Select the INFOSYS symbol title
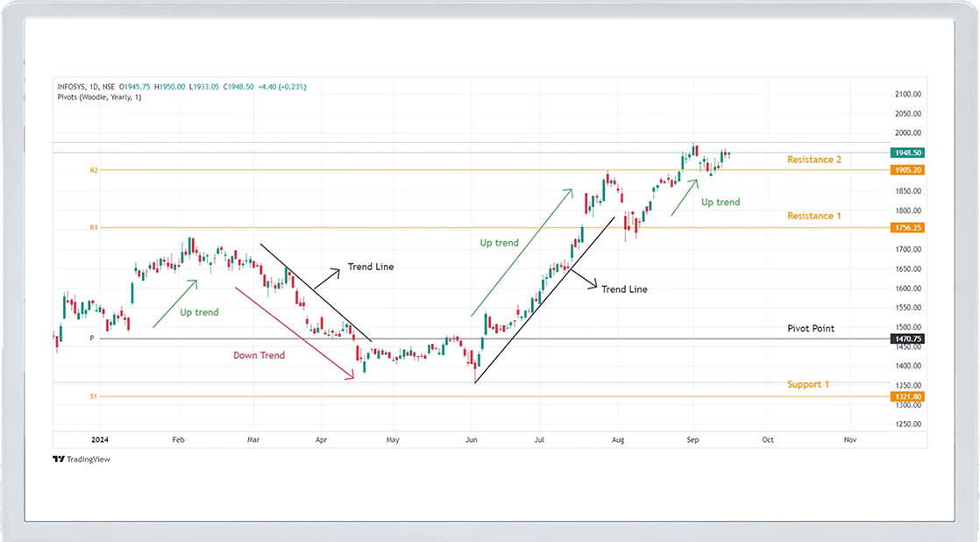 click(73, 87)
